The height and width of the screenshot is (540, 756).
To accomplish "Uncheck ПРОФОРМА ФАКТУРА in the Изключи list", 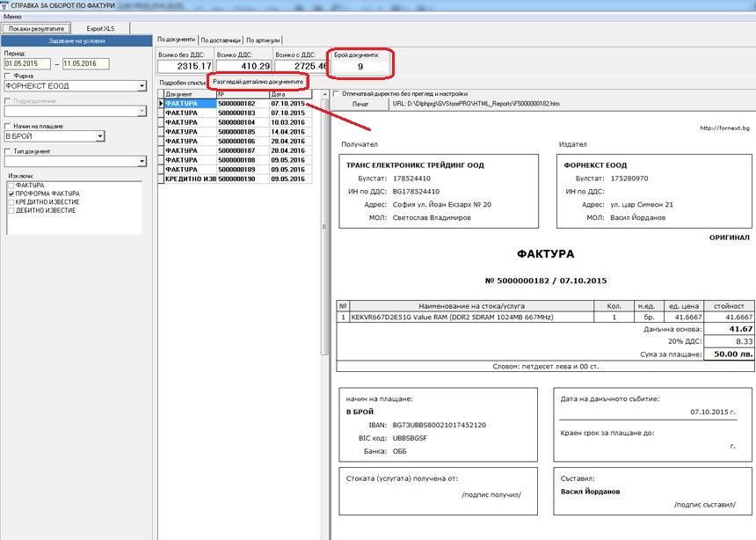I will click(x=11, y=193).
